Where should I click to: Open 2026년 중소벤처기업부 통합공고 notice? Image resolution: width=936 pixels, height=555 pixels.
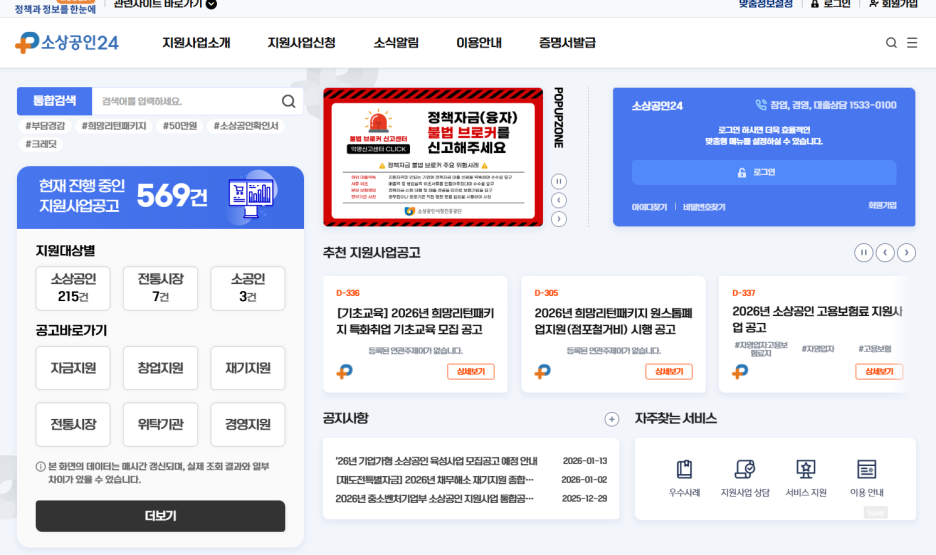point(435,499)
